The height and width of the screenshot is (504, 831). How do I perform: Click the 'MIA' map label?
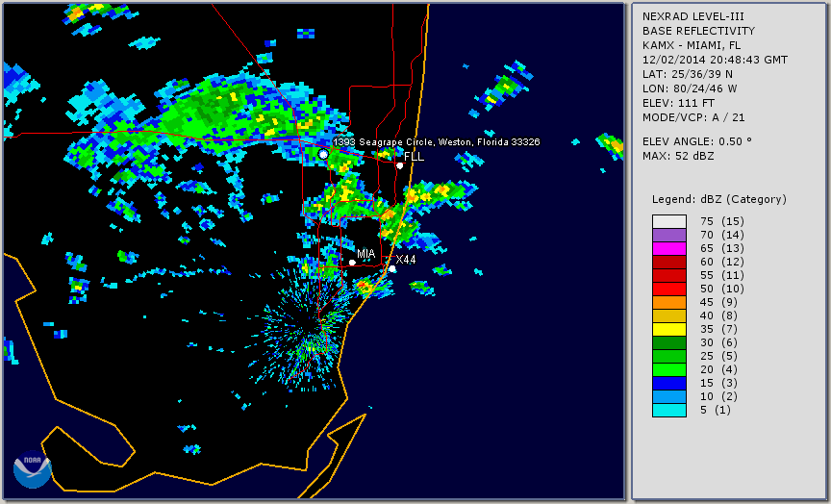(x=365, y=254)
